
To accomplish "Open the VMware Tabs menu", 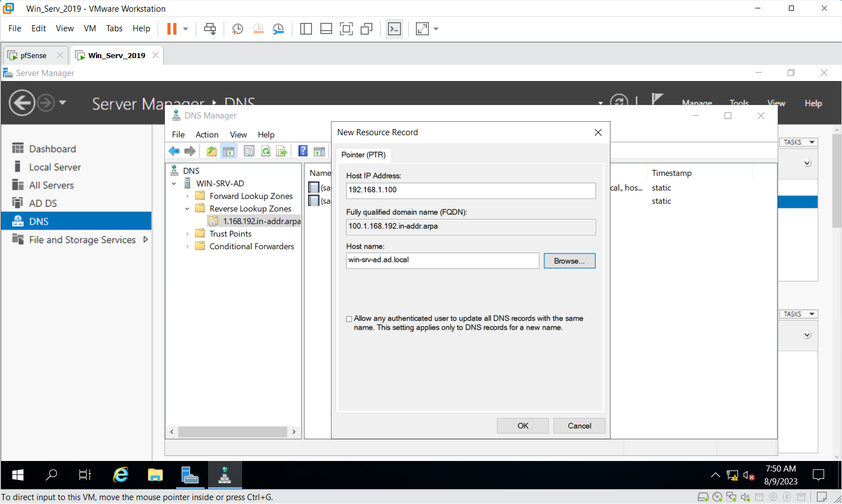I will pos(114,28).
